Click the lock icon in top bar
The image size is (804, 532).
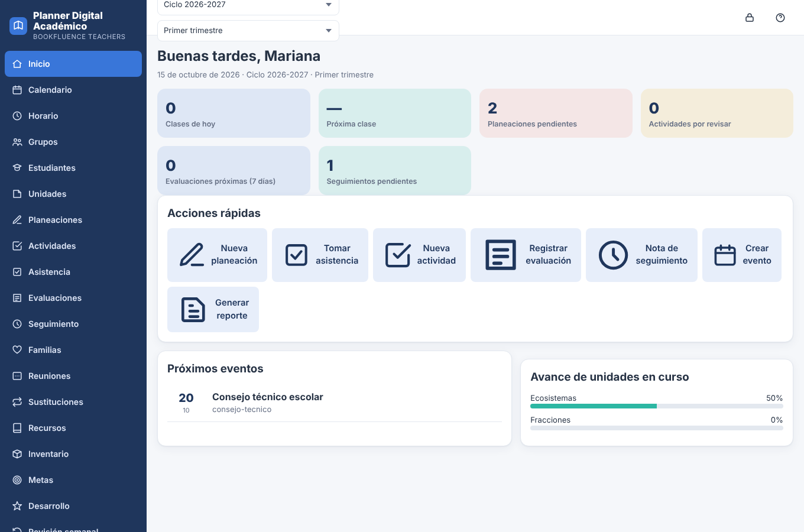750,18
